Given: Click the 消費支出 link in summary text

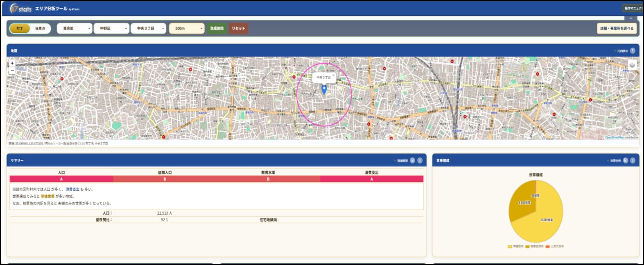Looking at the screenshot, I should (x=73, y=190).
